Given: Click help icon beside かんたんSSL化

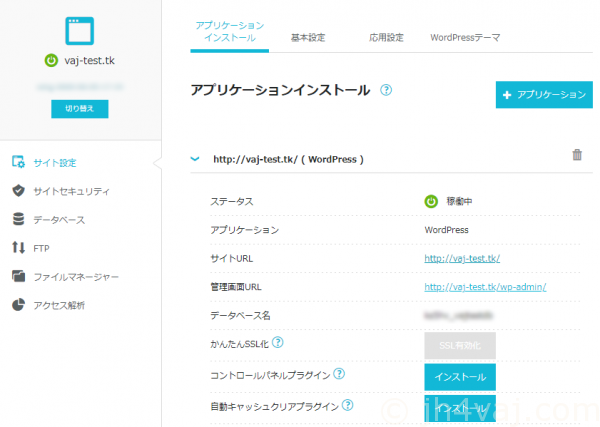Looking at the screenshot, I should click(278, 343).
